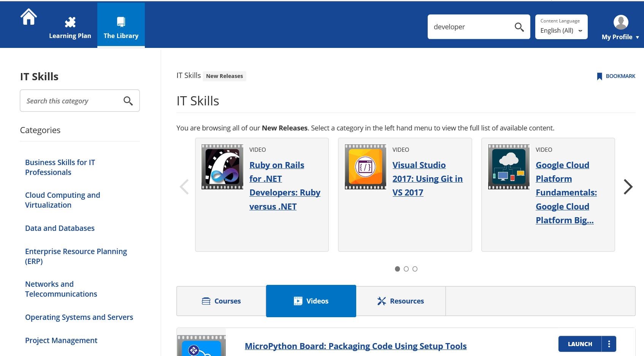Open MicroPython Board video thumbnail
This screenshot has width=644, height=356.
click(201, 345)
